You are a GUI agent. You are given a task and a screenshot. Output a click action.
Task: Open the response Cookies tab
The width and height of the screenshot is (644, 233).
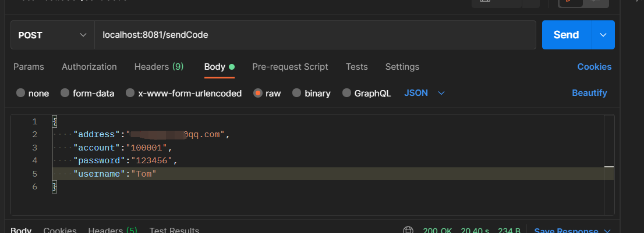click(60, 231)
